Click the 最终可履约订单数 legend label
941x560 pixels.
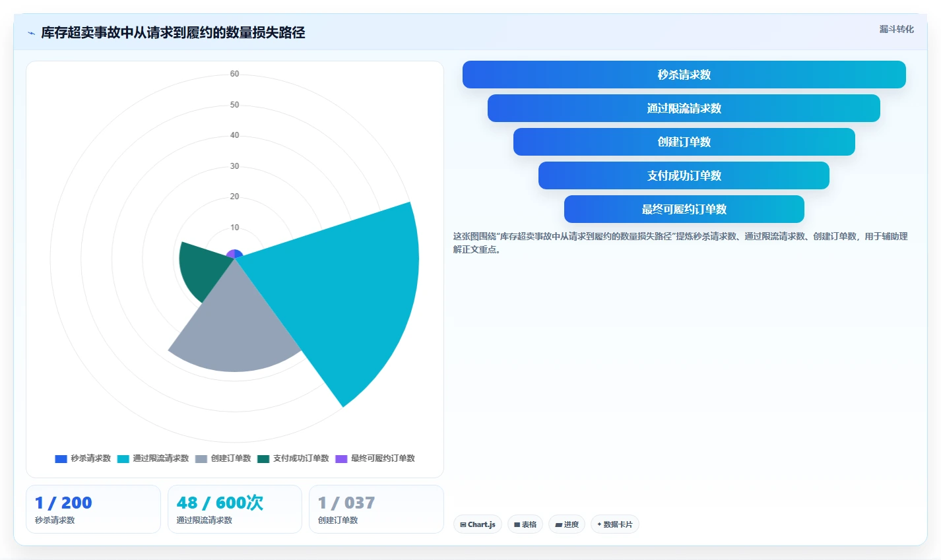[x=383, y=458]
